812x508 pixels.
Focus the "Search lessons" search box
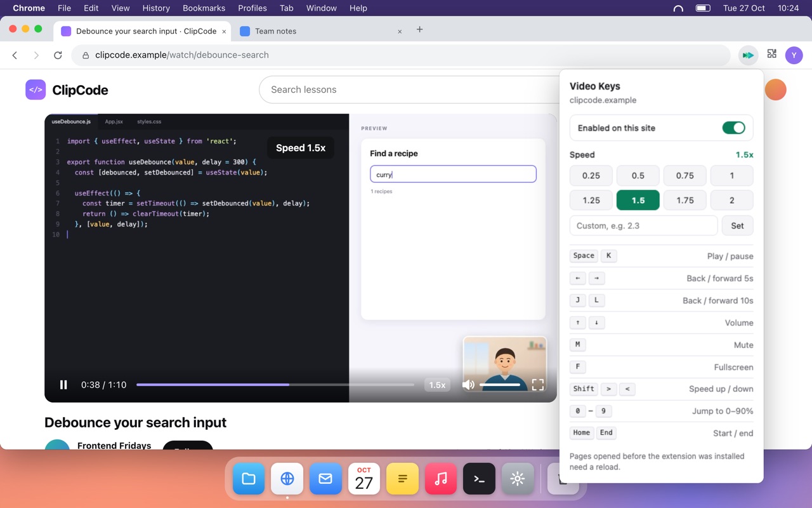click(x=409, y=90)
